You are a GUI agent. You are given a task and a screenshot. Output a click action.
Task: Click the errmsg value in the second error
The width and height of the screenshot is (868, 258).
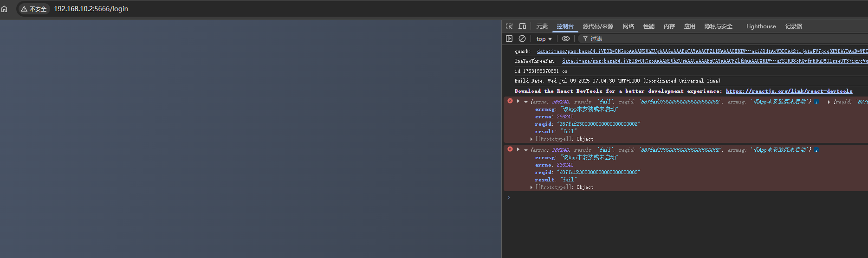coord(589,157)
